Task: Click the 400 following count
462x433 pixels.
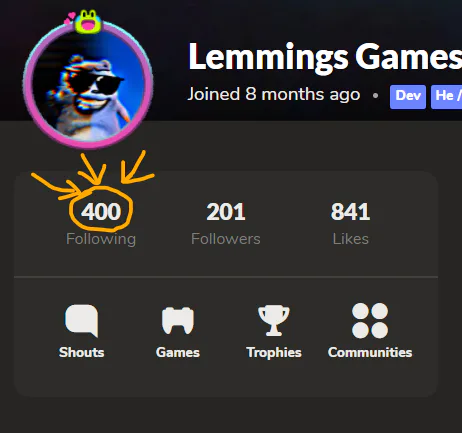Action: click(x=101, y=212)
